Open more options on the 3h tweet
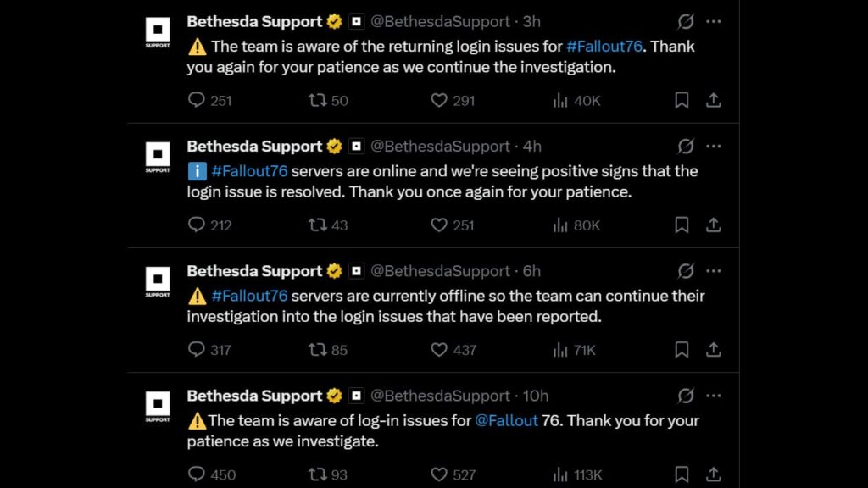This screenshot has height=488, width=868. coord(714,21)
